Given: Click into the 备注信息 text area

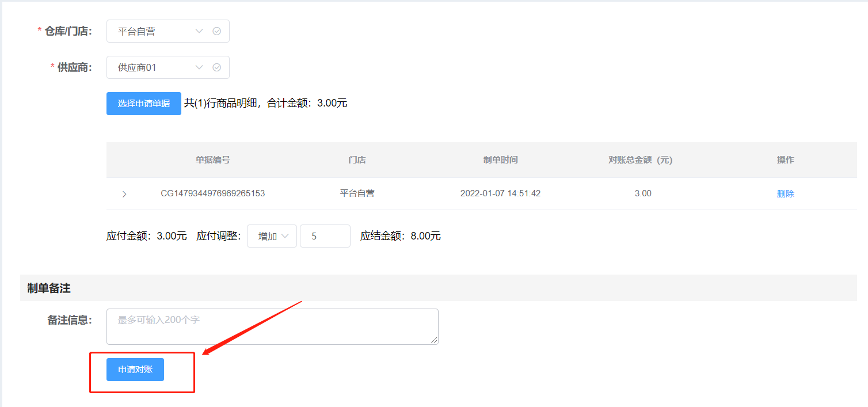Looking at the screenshot, I should point(272,326).
